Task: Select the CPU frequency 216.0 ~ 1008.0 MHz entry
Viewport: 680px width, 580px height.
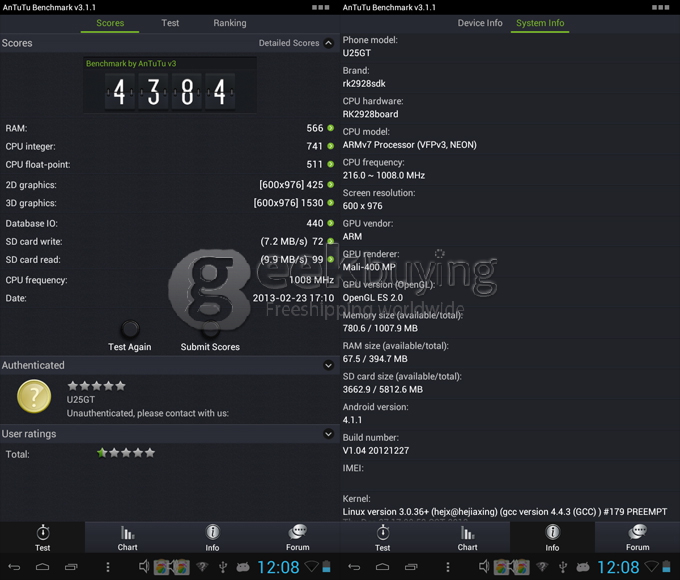Action: [x=510, y=169]
